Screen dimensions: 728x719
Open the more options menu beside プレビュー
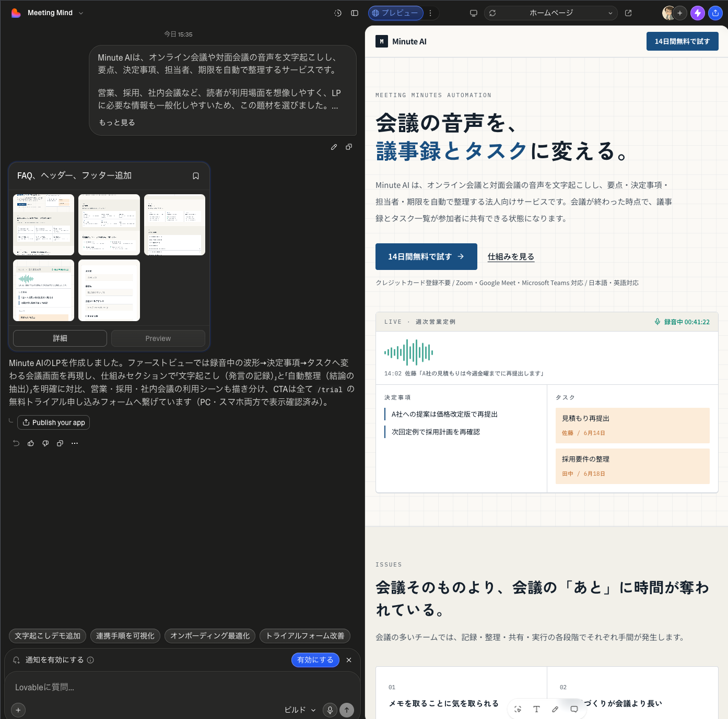(430, 13)
